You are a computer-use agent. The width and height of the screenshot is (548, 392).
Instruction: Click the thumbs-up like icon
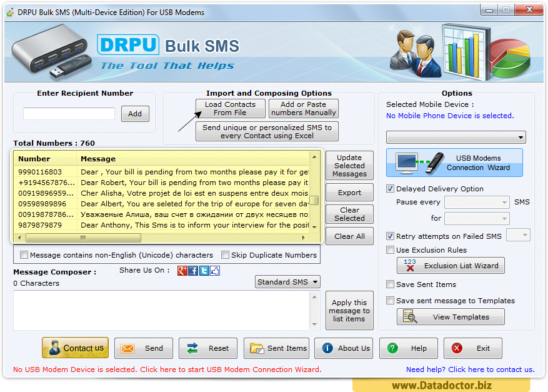pos(215,271)
